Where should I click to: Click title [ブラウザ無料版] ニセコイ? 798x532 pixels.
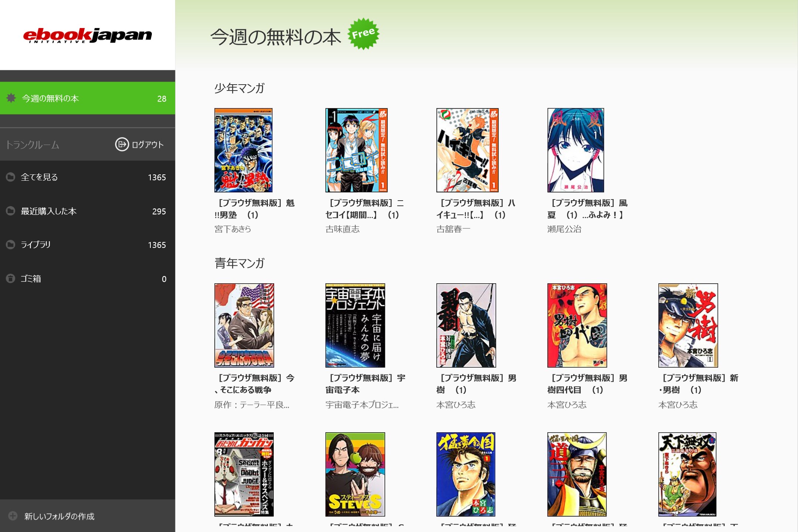pos(365,209)
